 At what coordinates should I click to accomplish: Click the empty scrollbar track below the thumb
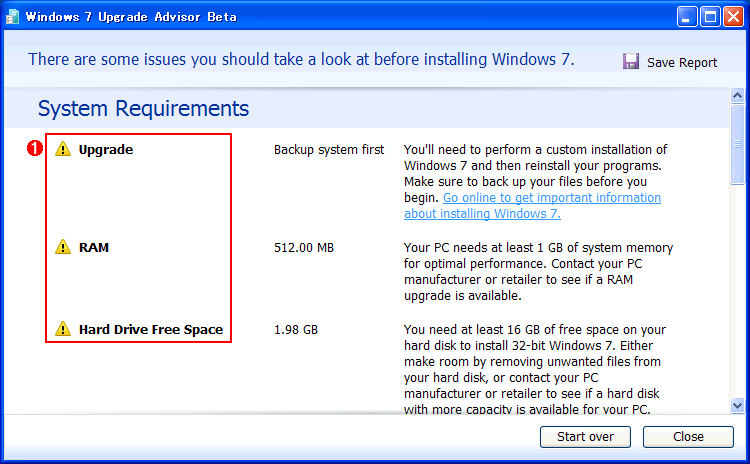click(x=738, y=291)
